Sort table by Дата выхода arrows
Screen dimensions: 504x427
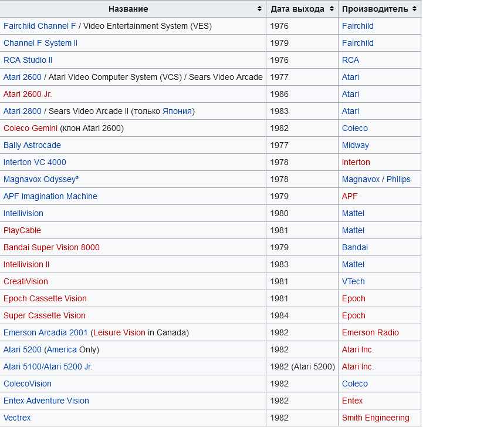click(332, 9)
